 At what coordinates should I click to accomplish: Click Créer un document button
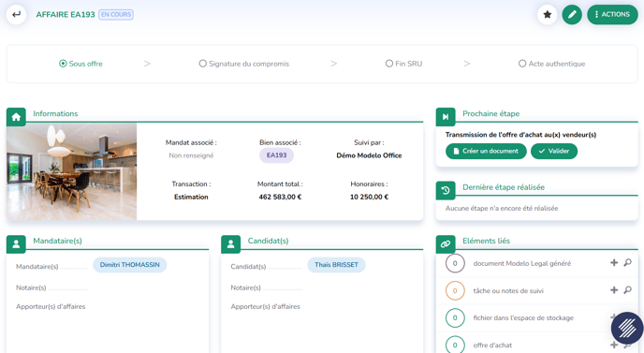486,152
